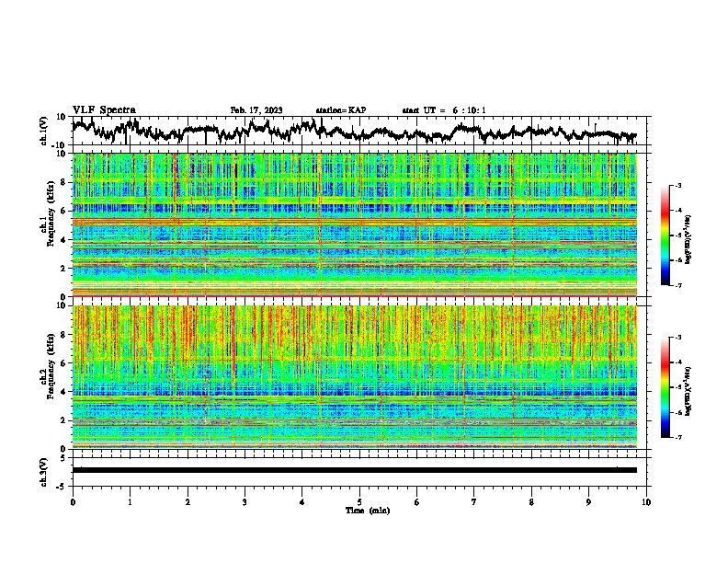Click the "-3" value on ch.2 colorbar

tap(677, 337)
